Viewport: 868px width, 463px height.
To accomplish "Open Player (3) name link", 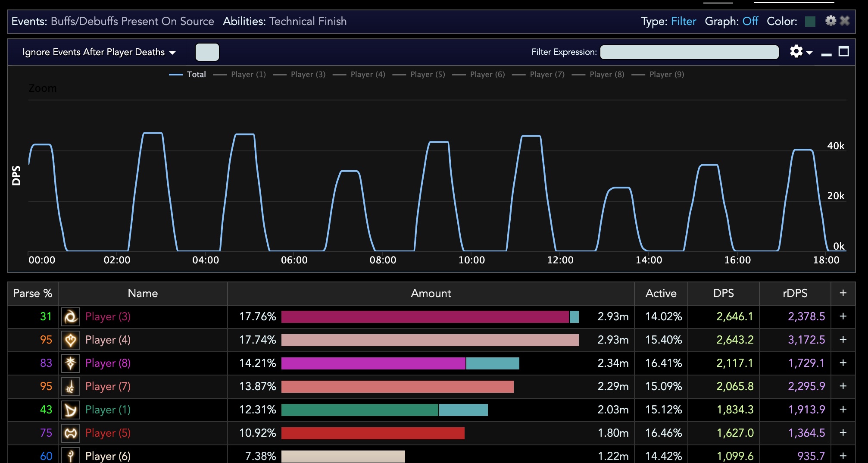I will (108, 317).
